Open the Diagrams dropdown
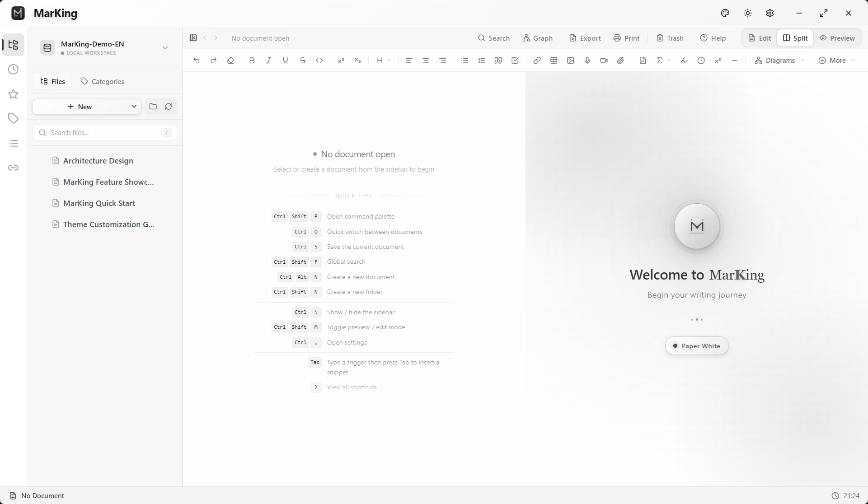Image resolution: width=868 pixels, height=504 pixels. (779, 60)
